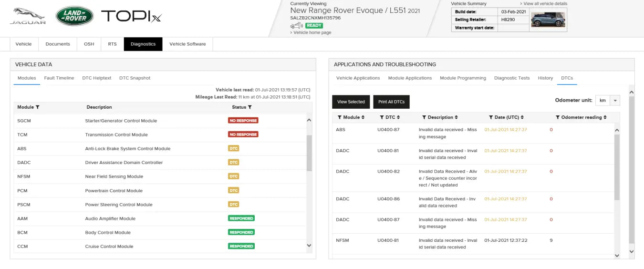Click the Land Rover oval logo
Screen dimensions: 644x269
[74, 16]
